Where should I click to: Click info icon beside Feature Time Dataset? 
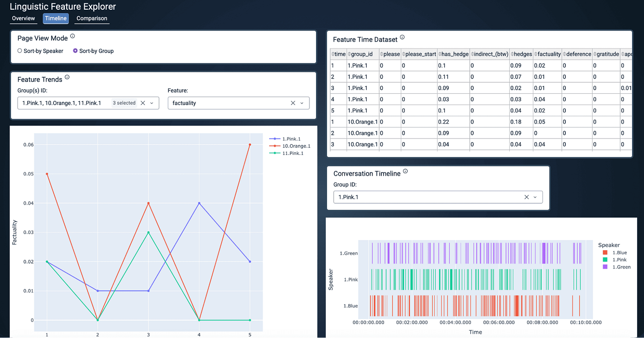tap(402, 37)
